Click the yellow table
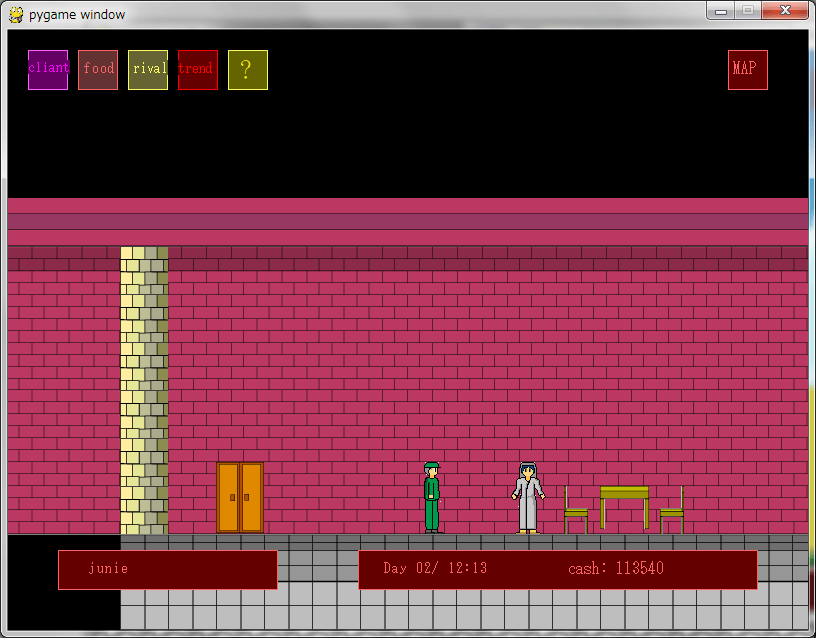This screenshot has width=816, height=638. [x=624, y=507]
